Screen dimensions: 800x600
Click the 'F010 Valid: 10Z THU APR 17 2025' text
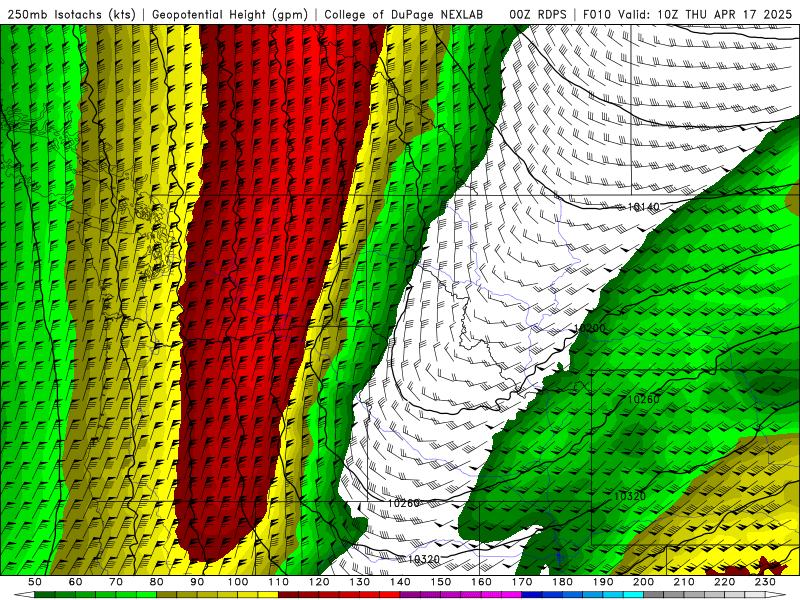click(x=687, y=14)
